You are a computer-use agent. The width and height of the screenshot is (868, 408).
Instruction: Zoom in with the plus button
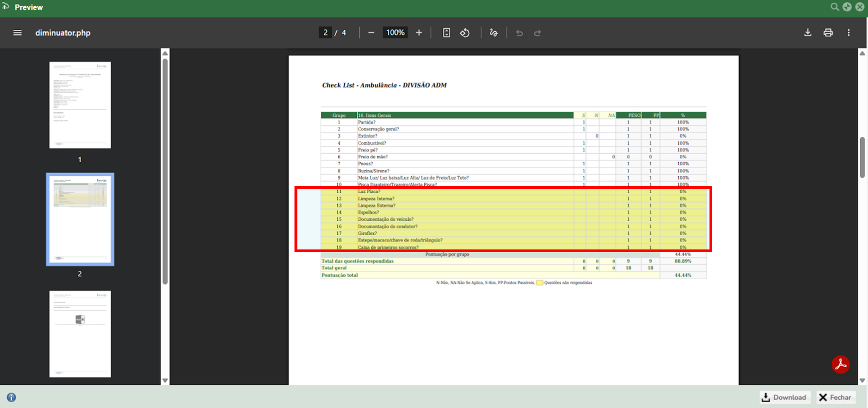pyautogui.click(x=419, y=33)
